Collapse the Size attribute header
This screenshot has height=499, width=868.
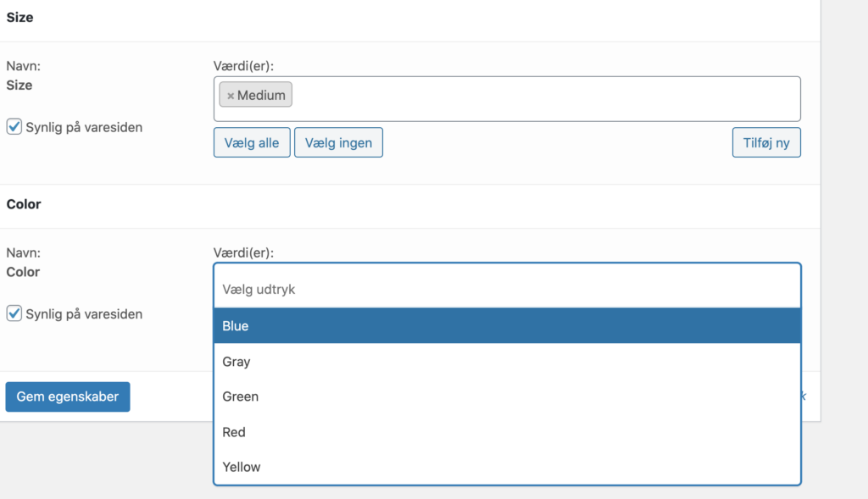point(19,17)
